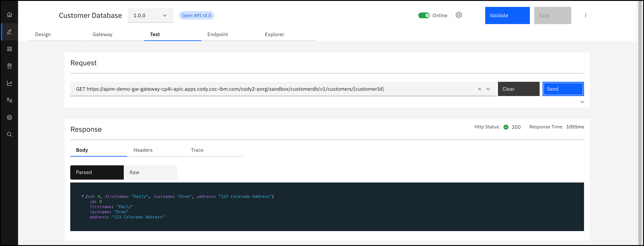Image resolution: width=644 pixels, height=246 pixels.
Task: Go to Home in left sidebar
Action: [x=10, y=14]
